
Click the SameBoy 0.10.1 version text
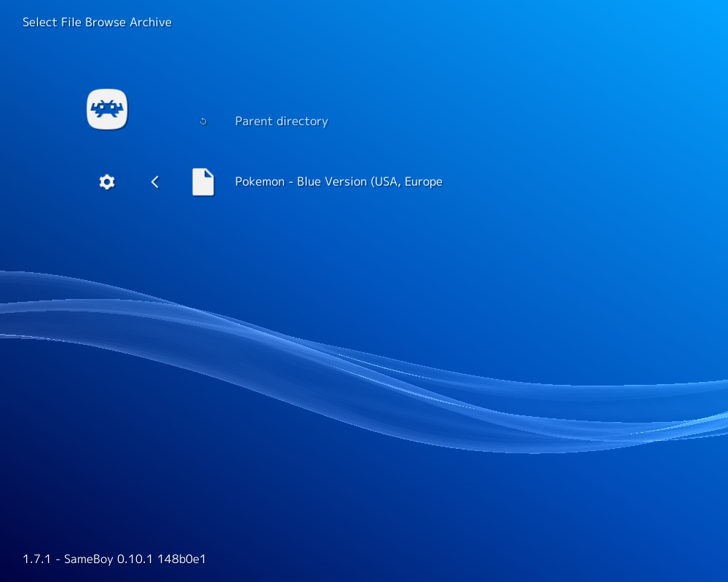click(114, 559)
